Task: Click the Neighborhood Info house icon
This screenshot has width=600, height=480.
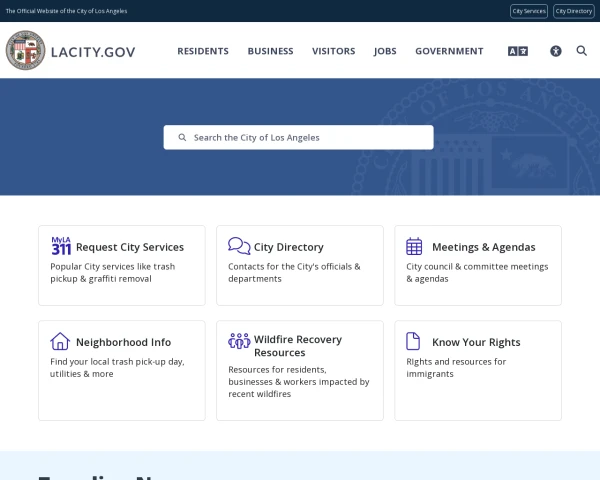Action: pos(60,341)
